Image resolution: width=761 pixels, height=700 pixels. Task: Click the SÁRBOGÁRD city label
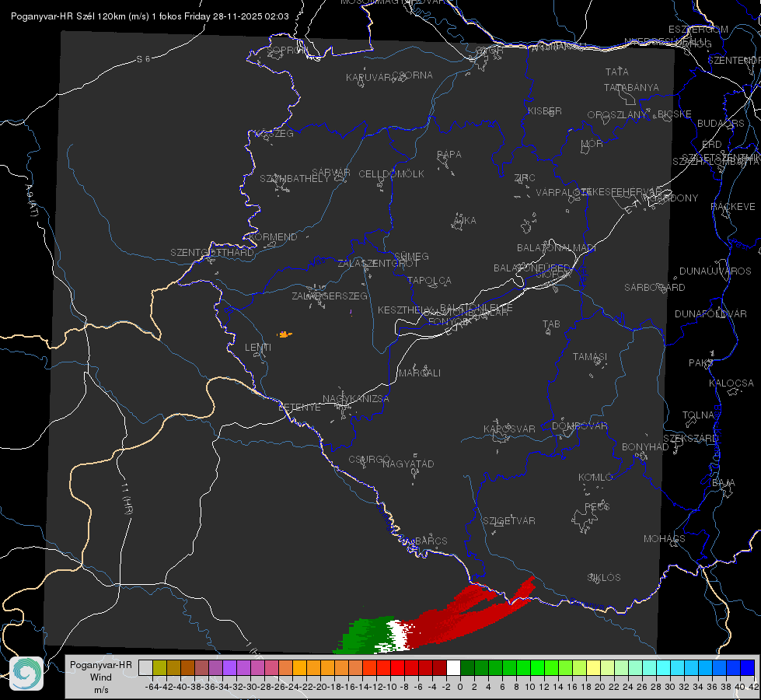(x=655, y=288)
